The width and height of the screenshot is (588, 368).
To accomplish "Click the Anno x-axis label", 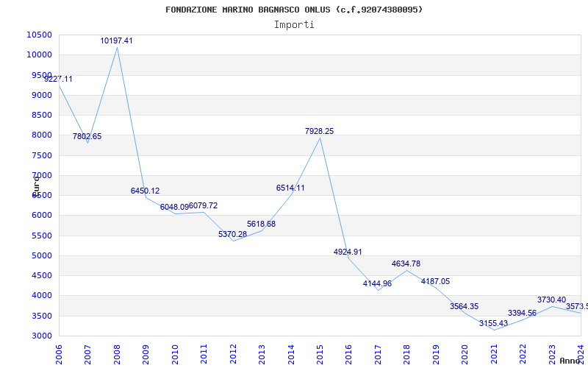I will coord(570,361).
